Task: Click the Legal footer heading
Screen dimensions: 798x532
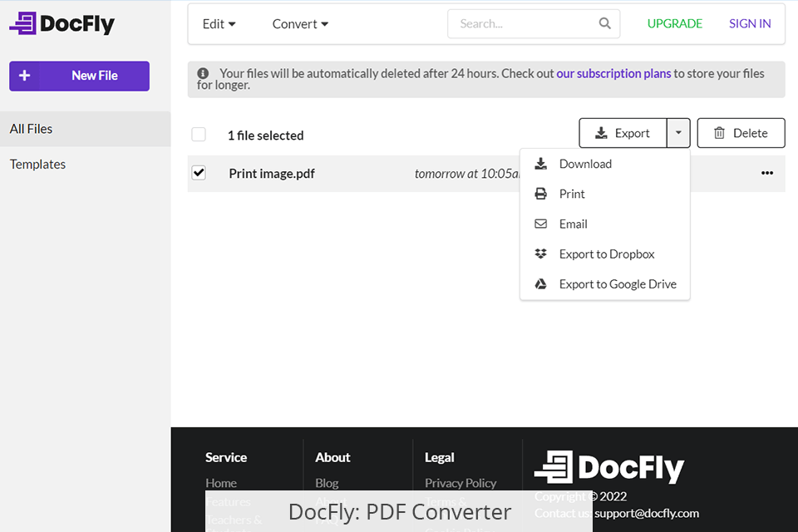Action: tap(439, 457)
